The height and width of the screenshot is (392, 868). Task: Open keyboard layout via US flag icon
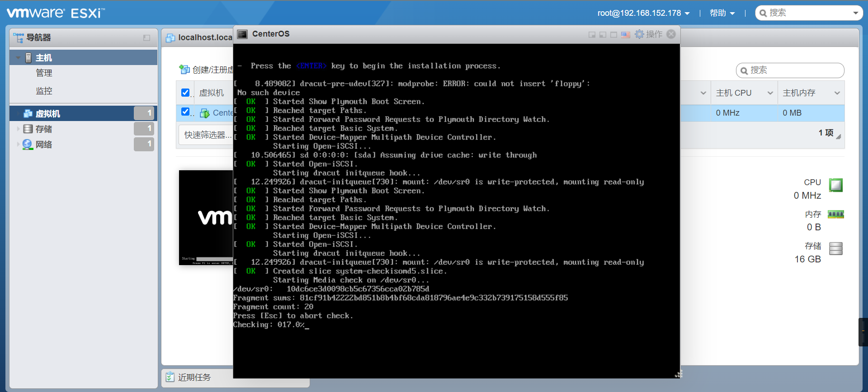click(626, 35)
